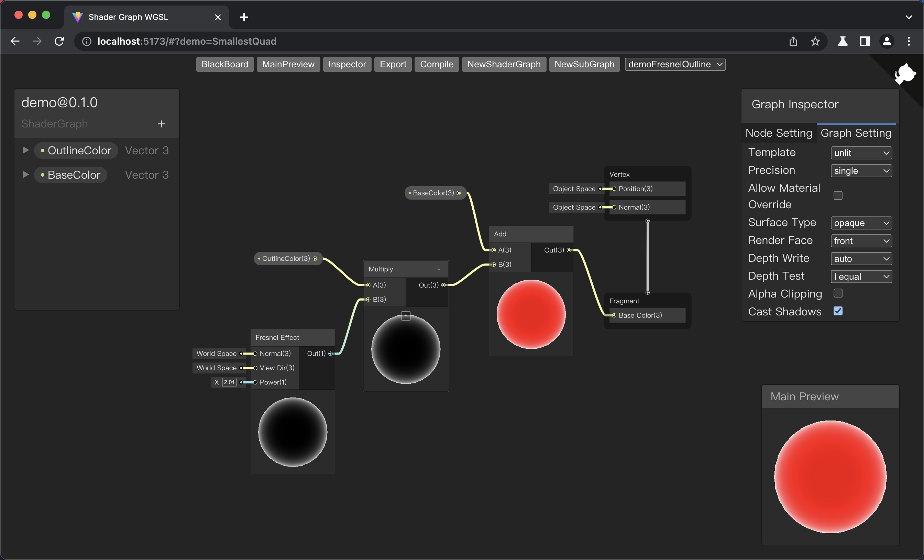Collapse the Multiply node preview arrow
This screenshot has height=560, width=924.
coord(406,315)
